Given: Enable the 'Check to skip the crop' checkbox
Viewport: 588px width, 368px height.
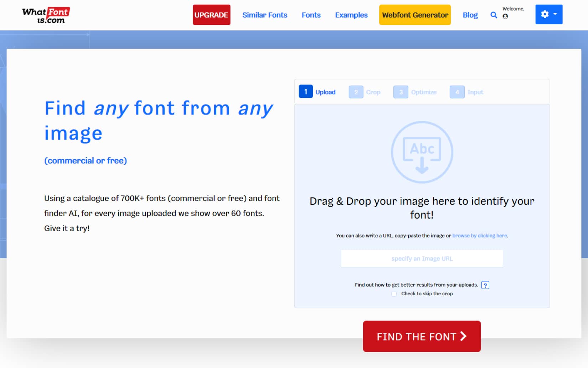Looking at the screenshot, I should (394, 294).
